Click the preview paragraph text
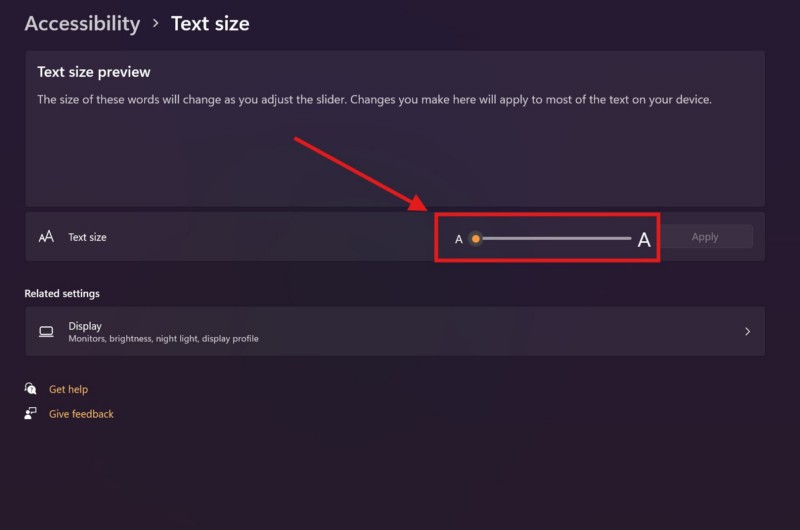 click(x=374, y=100)
